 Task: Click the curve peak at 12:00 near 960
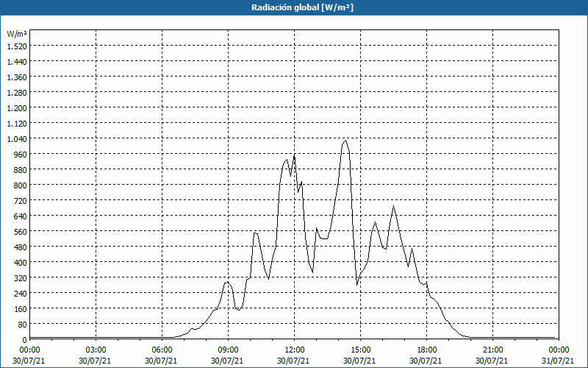pyautogui.click(x=295, y=155)
